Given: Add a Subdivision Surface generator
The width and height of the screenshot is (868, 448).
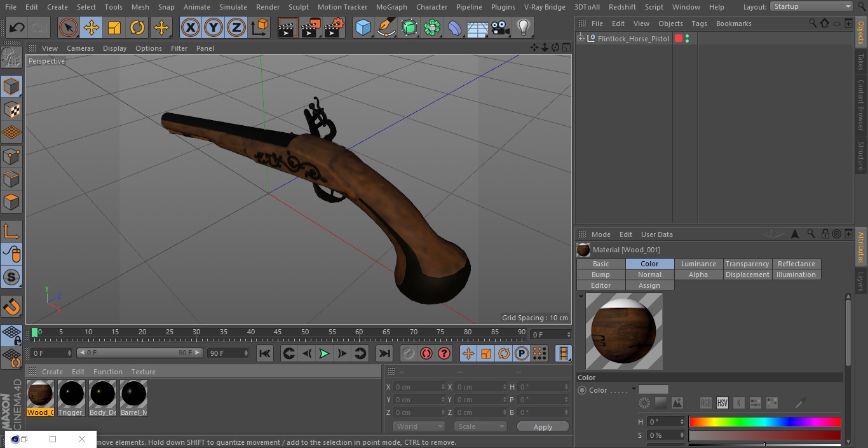Looking at the screenshot, I should coord(409,28).
